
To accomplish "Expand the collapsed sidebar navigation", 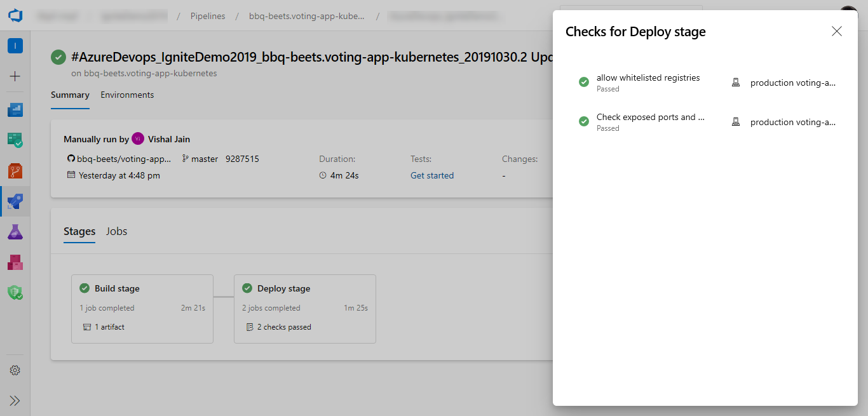I will click(15, 401).
